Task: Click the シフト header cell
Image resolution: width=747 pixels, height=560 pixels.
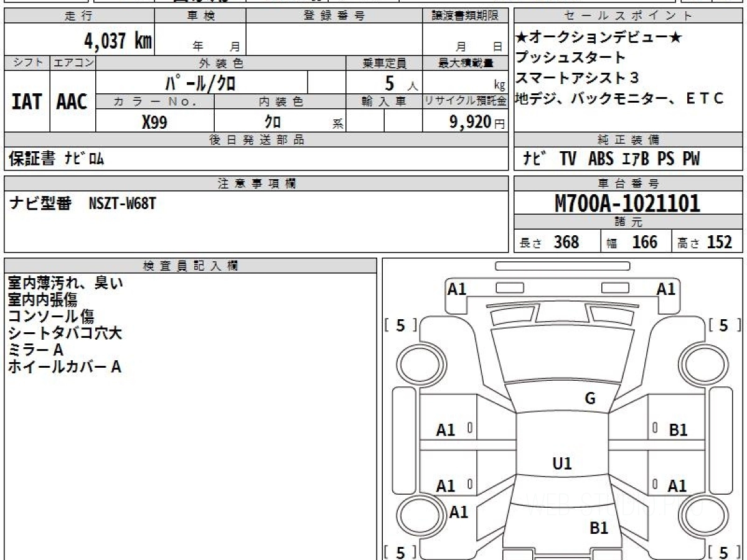Action: point(27,63)
